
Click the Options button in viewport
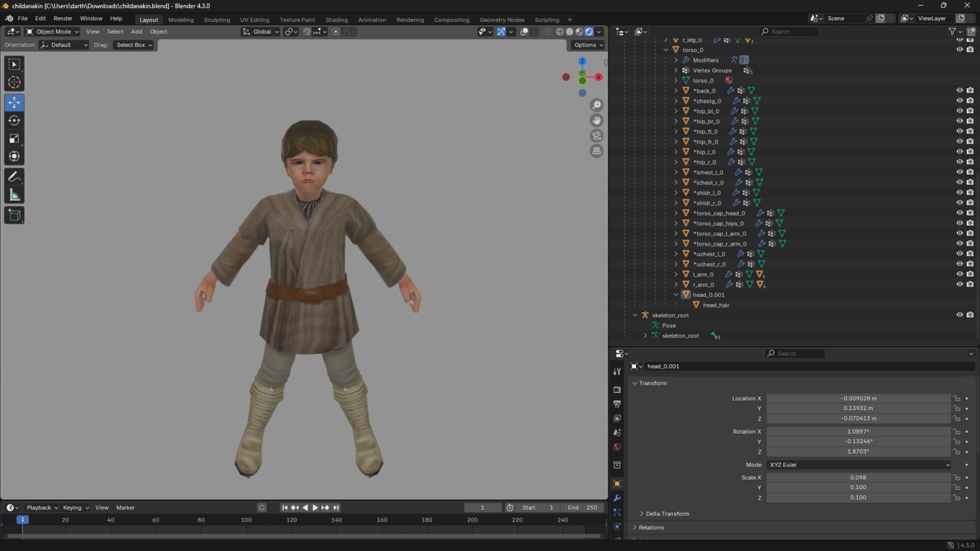tap(588, 45)
